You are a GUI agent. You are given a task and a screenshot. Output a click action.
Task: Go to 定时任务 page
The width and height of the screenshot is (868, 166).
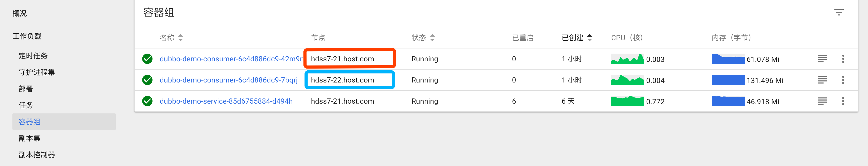pyautogui.click(x=33, y=56)
